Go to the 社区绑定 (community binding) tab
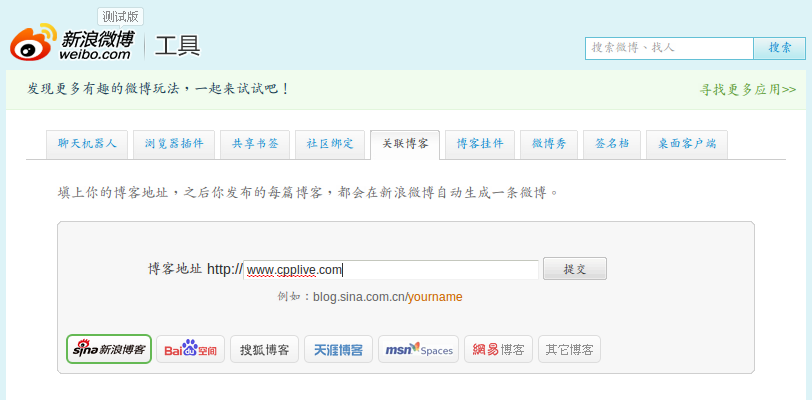 click(330, 144)
